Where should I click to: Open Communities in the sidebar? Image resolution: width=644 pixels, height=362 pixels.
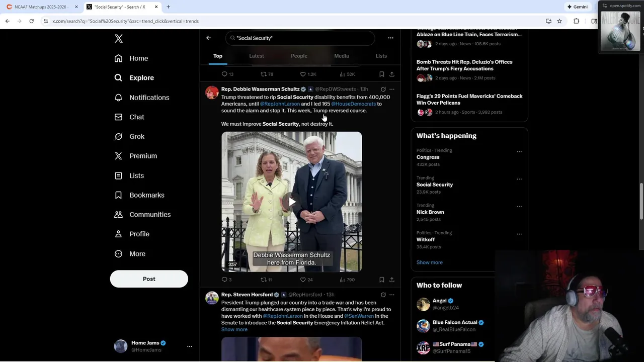coord(143,214)
